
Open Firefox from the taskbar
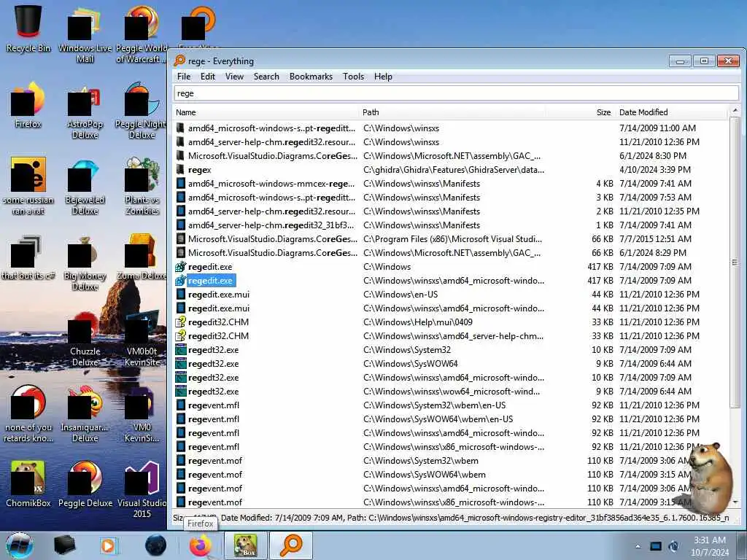click(x=201, y=545)
